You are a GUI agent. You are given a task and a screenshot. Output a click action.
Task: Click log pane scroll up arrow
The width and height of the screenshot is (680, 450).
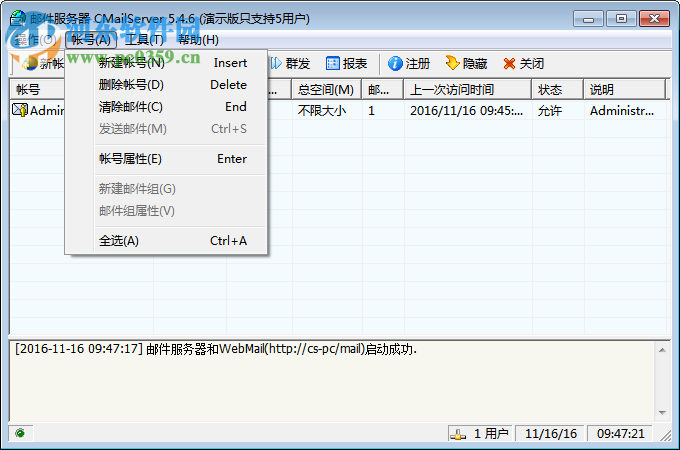pyautogui.click(x=662, y=350)
